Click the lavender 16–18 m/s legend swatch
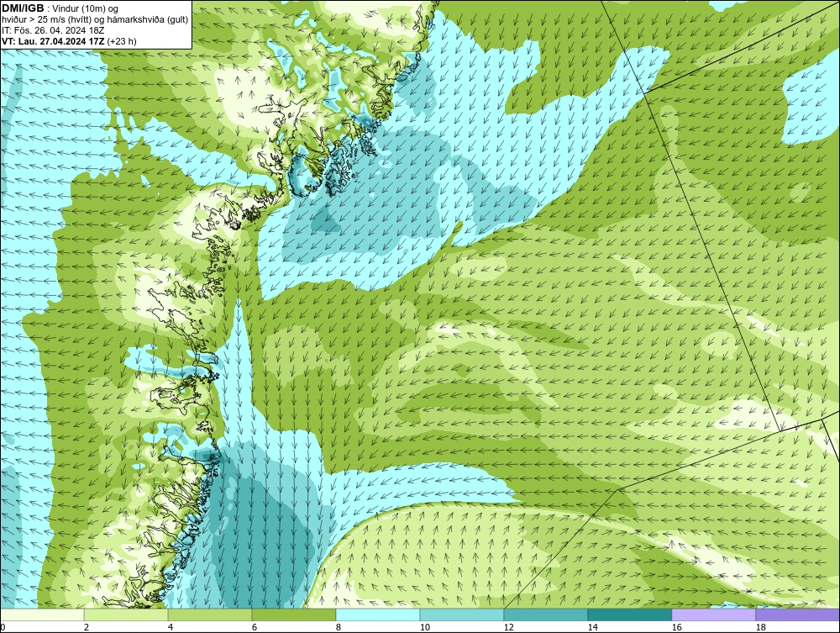The height and width of the screenshot is (633, 840). pos(713,615)
